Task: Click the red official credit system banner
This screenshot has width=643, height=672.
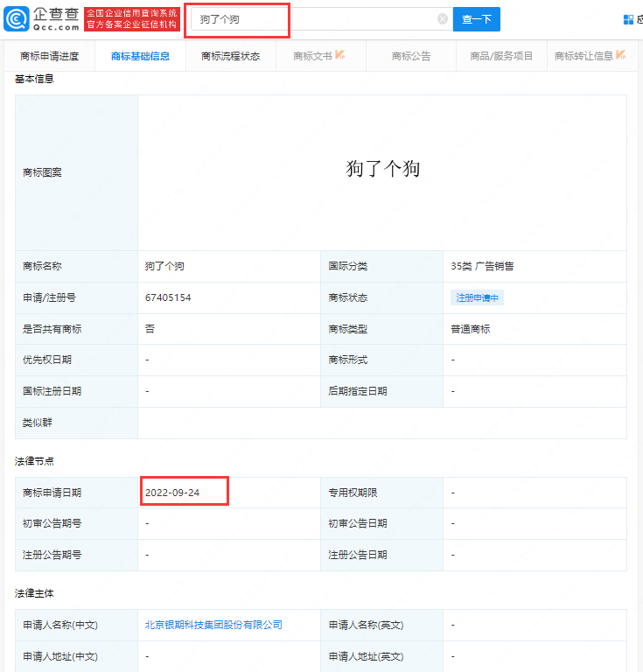Action: [132, 18]
